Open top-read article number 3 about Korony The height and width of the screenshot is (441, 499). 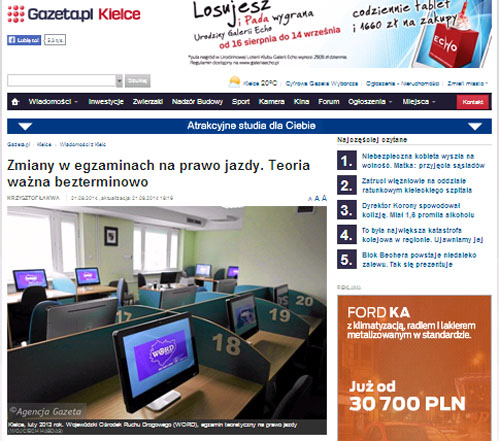click(x=418, y=210)
